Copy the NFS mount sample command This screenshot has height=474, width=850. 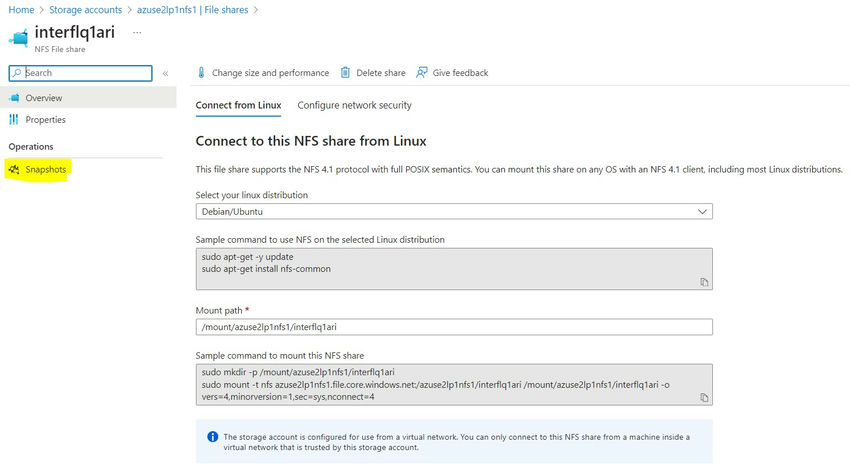[x=704, y=398]
